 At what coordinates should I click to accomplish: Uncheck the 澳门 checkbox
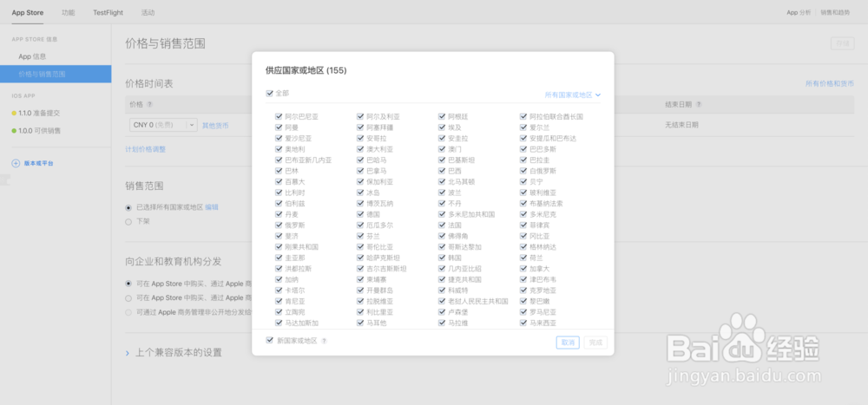coord(442,149)
